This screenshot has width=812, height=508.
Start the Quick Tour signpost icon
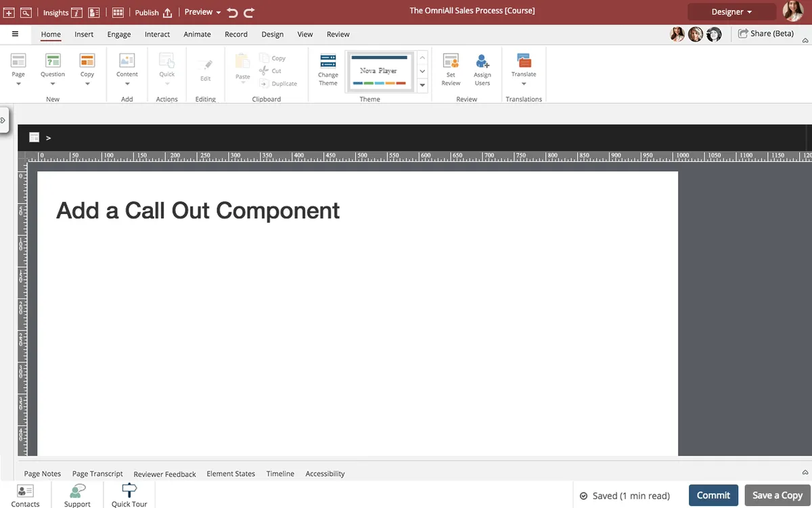129,491
